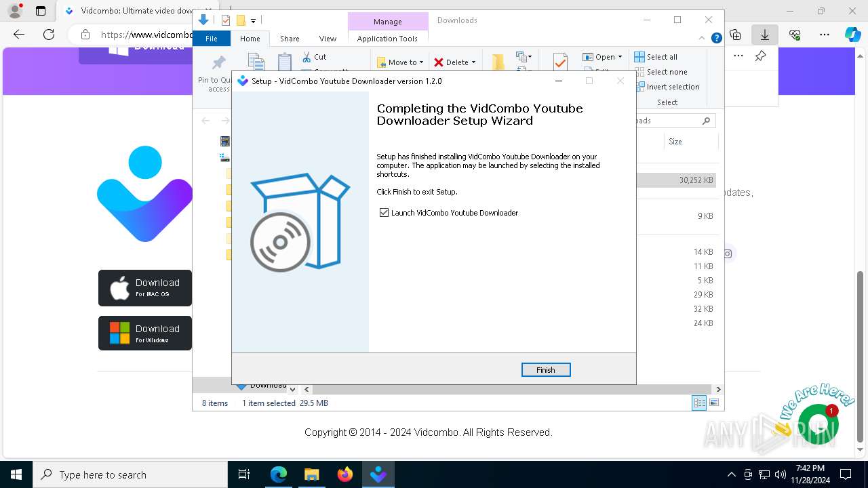
Task: Switch to the Share ribbon tab
Action: 290,39
